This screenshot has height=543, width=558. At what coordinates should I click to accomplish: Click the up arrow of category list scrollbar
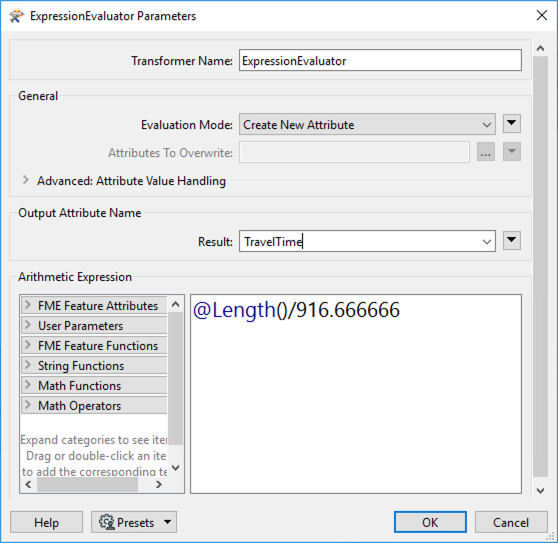click(x=175, y=304)
